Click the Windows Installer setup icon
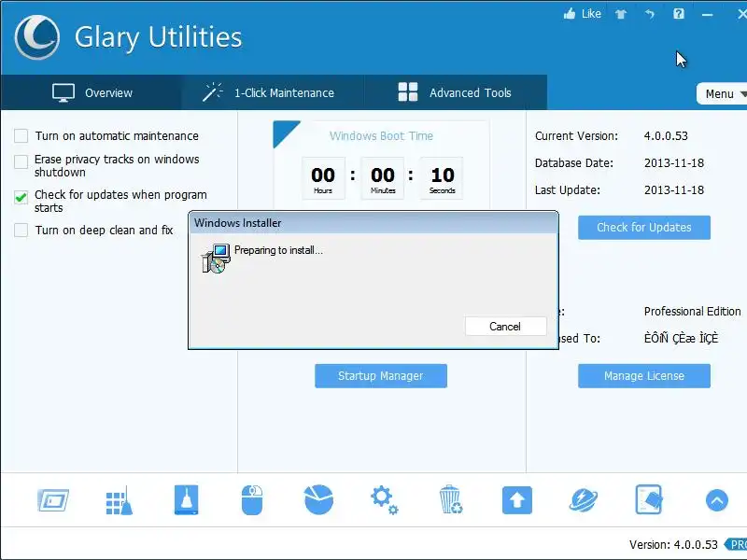The width and height of the screenshot is (747, 560). [216, 259]
